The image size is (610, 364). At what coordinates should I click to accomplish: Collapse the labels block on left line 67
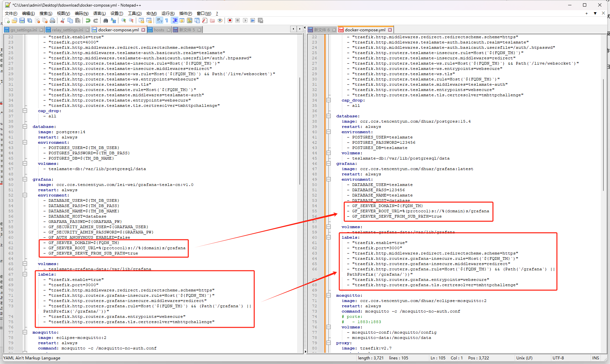[x=25, y=274]
